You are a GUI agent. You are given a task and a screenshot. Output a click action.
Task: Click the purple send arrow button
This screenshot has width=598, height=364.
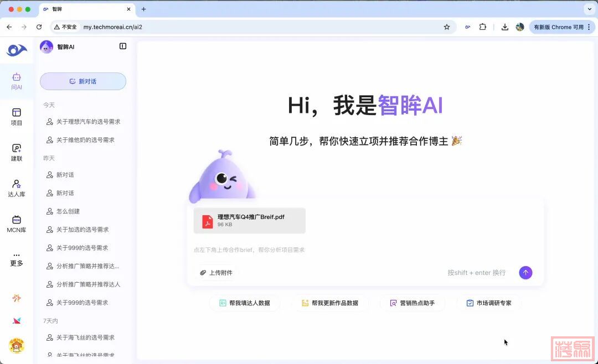525,273
